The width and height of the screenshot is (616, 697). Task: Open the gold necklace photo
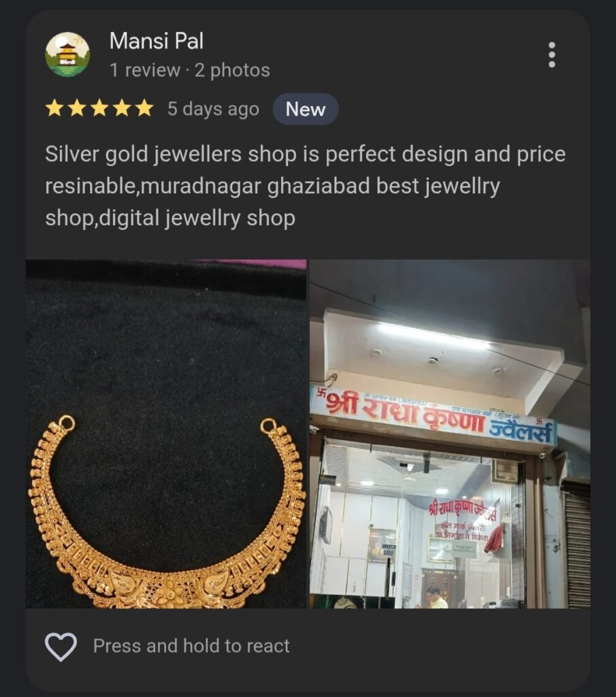click(166, 434)
